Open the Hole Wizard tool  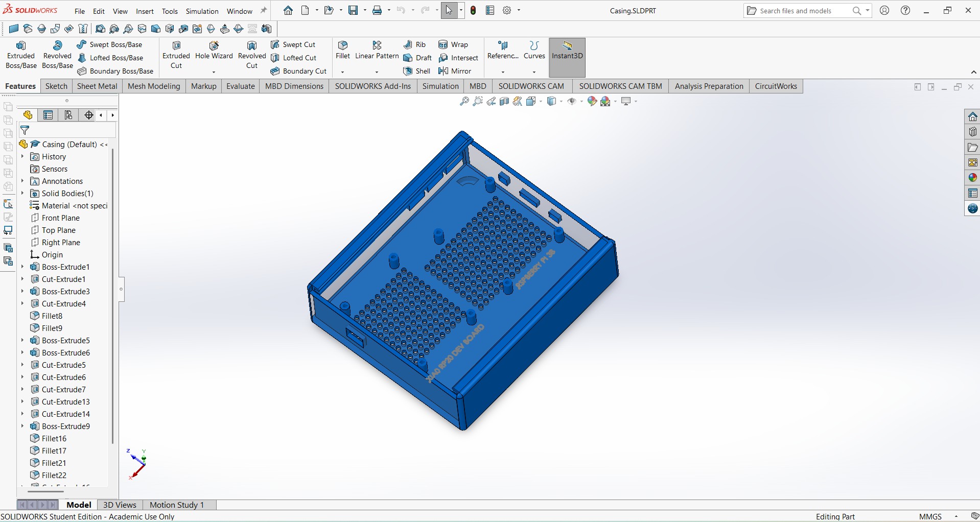point(214,51)
